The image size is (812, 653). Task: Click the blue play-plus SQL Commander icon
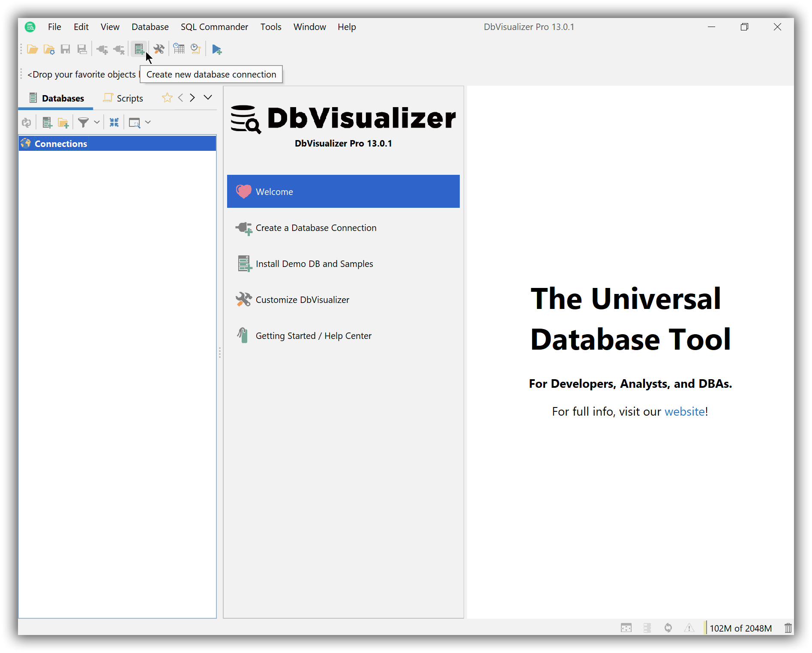coord(217,49)
